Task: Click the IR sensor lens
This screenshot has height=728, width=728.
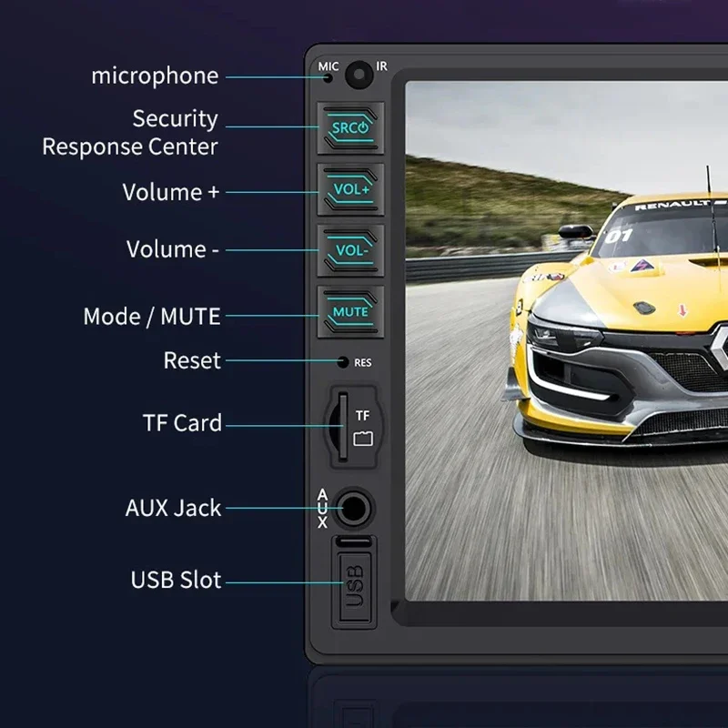Action: (361, 72)
